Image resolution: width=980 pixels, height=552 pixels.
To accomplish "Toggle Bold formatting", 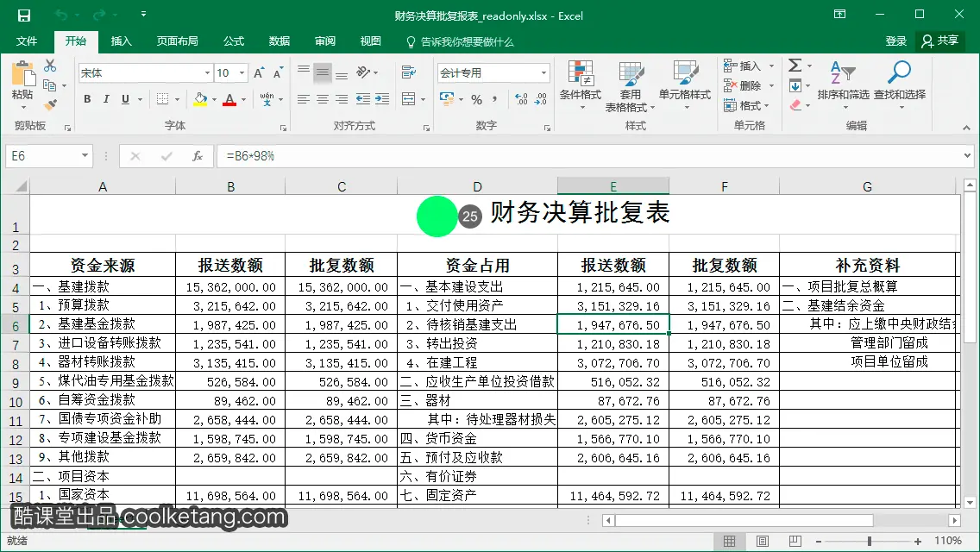I will pyautogui.click(x=87, y=99).
